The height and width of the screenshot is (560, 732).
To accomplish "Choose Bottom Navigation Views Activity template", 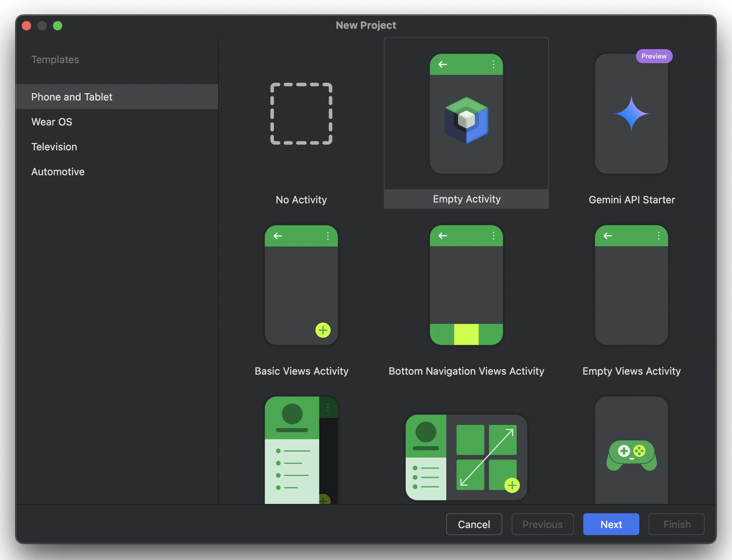I will coord(466,285).
